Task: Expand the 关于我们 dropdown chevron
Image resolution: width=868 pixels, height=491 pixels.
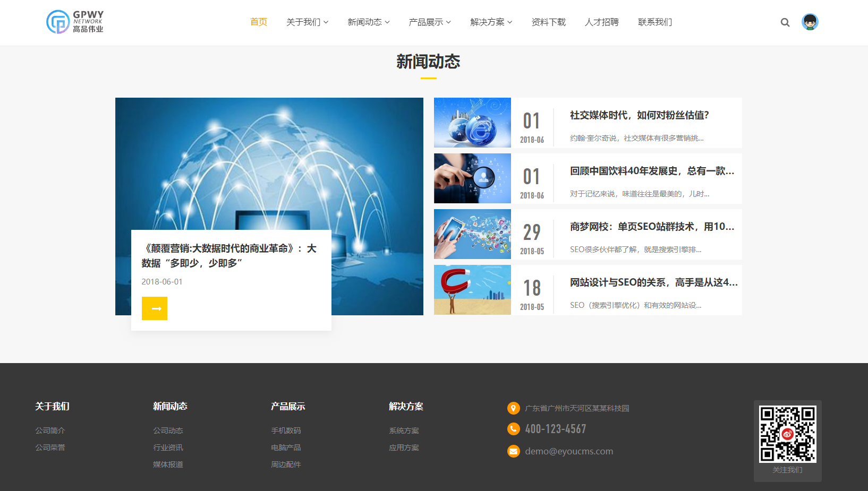Action: [x=326, y=22]
